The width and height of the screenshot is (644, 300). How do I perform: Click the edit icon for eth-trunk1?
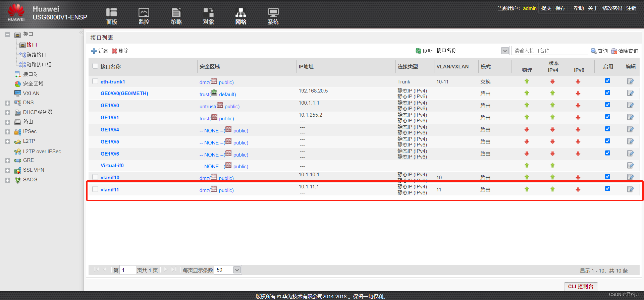630,81
